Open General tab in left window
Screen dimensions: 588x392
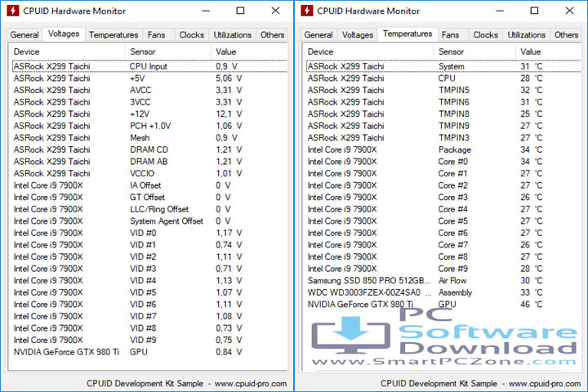(x=24, y=35)
